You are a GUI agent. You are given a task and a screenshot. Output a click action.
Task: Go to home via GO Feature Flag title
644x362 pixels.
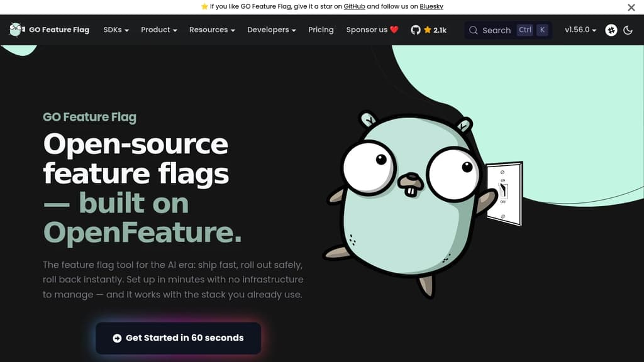(59, 30)
